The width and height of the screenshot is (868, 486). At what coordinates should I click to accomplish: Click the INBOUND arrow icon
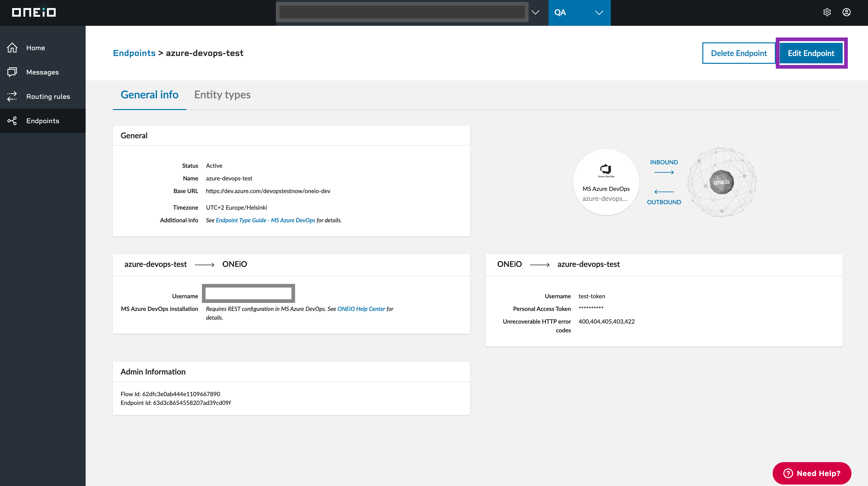[x=664, y=172]
